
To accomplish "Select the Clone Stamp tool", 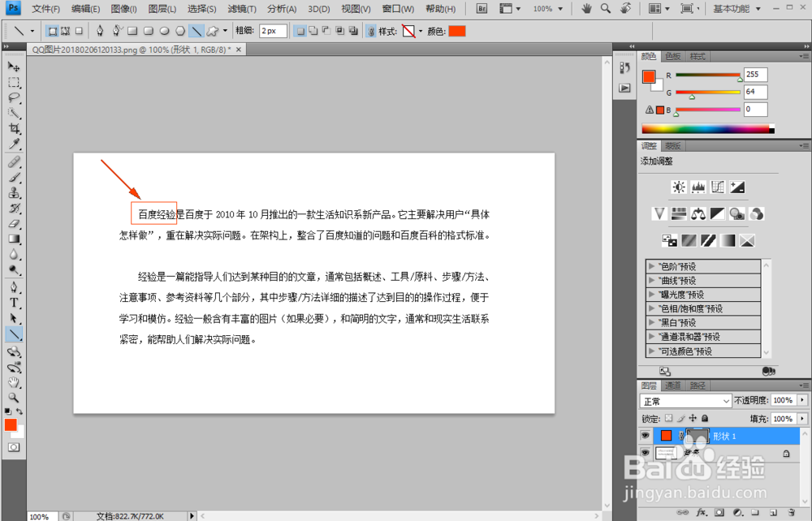I will 14,192.
